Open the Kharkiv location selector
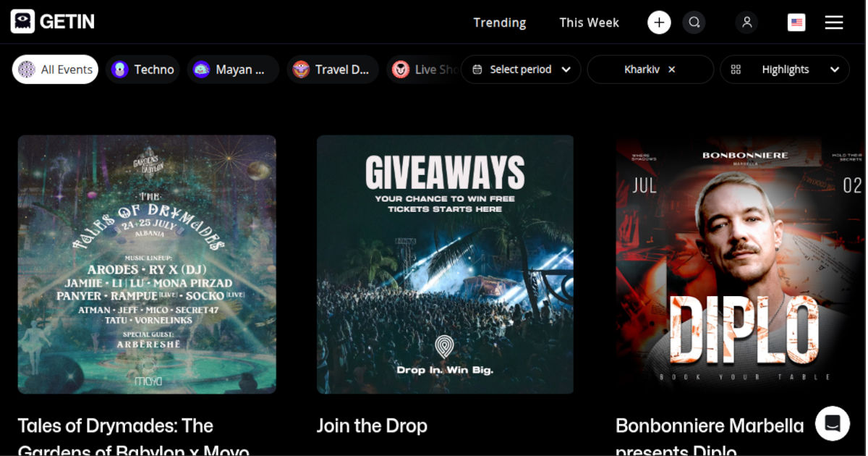 650,69
